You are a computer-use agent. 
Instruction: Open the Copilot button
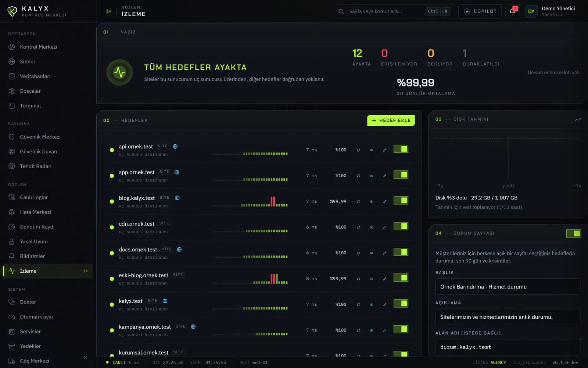coord(480,11)
